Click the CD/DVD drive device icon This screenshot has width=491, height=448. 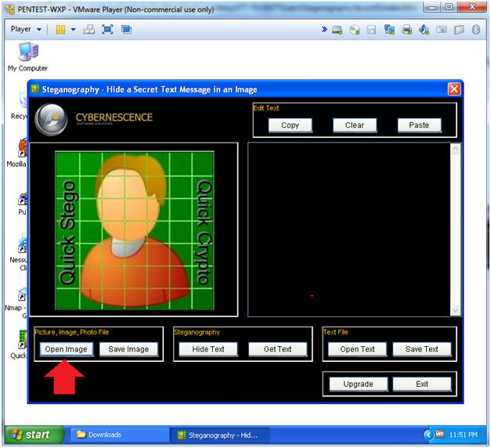pyautogui.click(x=355, y=30)
